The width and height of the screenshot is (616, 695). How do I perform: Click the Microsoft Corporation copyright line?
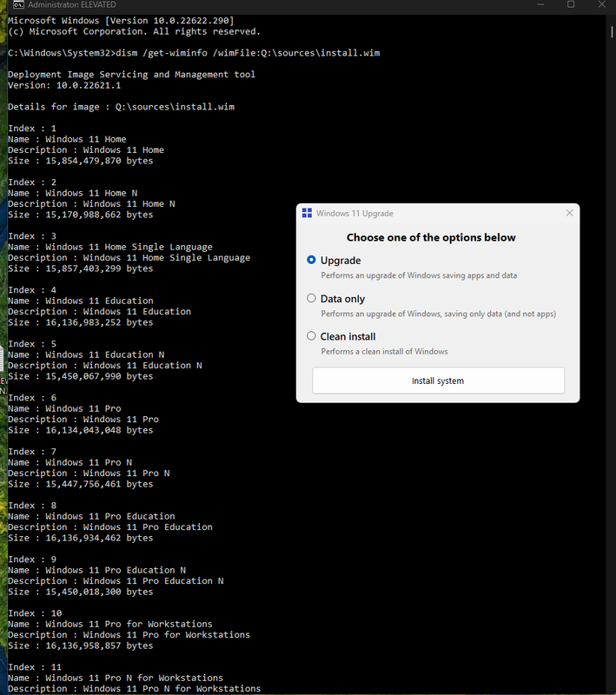(x=134, y=31)
